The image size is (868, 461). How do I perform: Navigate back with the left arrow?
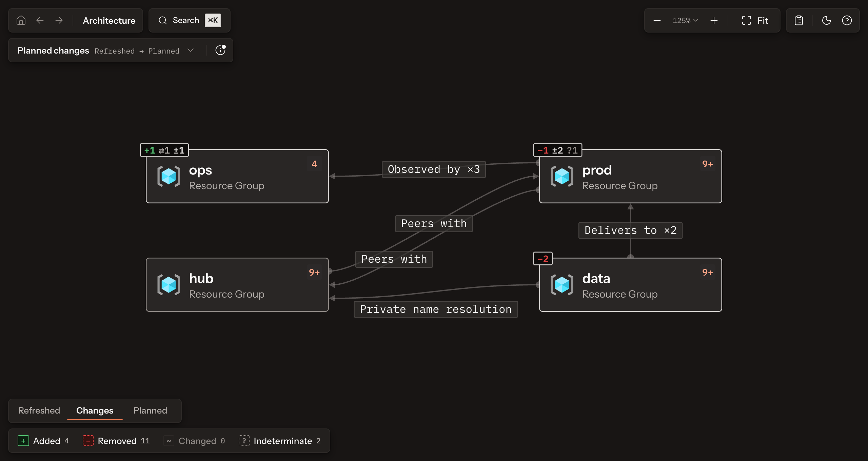click(x=40, y=20)
